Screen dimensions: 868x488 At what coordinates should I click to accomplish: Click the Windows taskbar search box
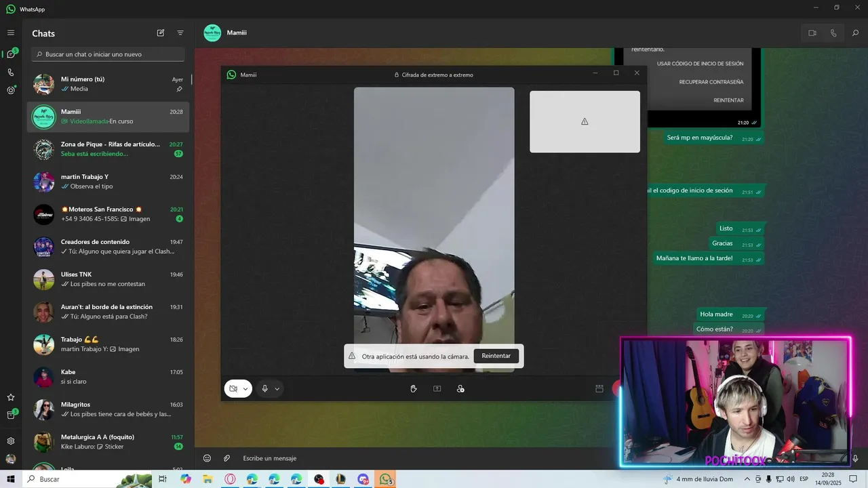pos(87,479)
